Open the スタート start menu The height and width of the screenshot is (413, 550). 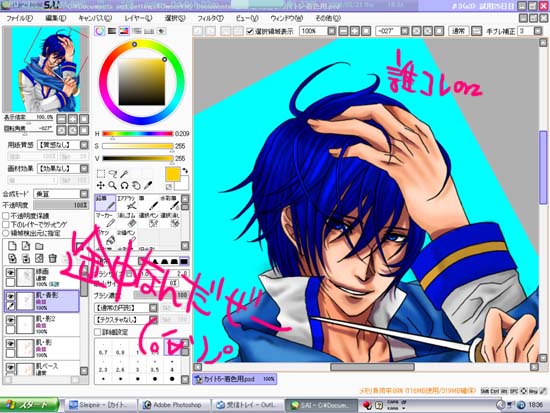tap(29, 405)
